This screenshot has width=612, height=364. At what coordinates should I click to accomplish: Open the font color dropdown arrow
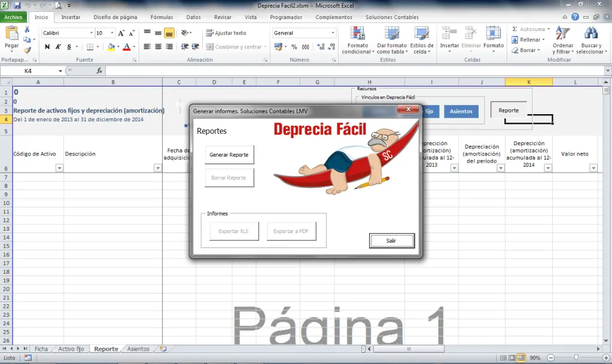coord(134,47)
